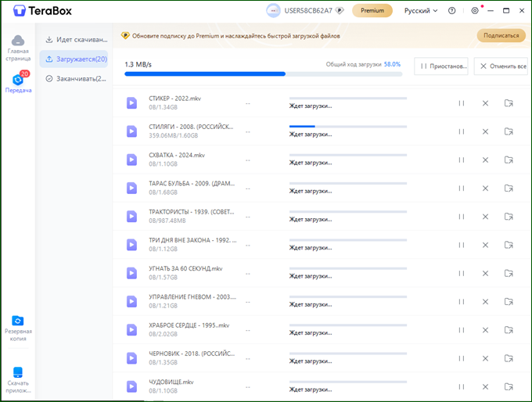Pause УГНАТЬ ЗА 60 СЕКУНД.mkv upload
This screenshot has width=532, height=402.
(462, 273)
